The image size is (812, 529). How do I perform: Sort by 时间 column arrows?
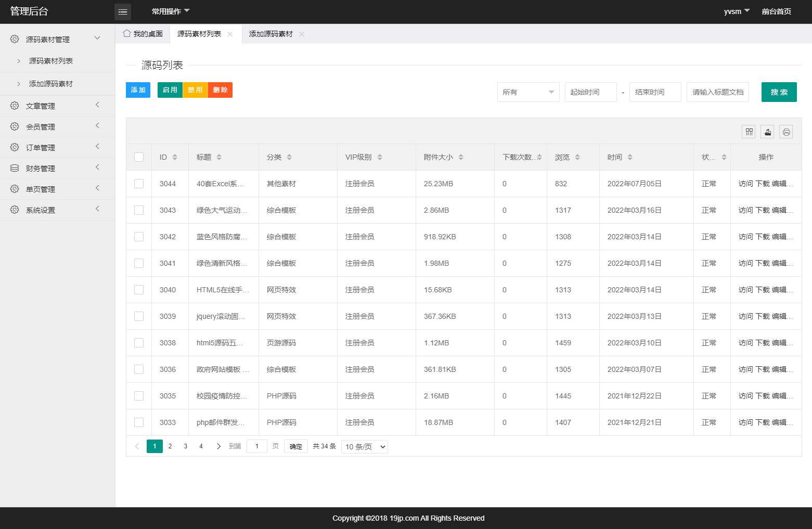tap(630, 157)
